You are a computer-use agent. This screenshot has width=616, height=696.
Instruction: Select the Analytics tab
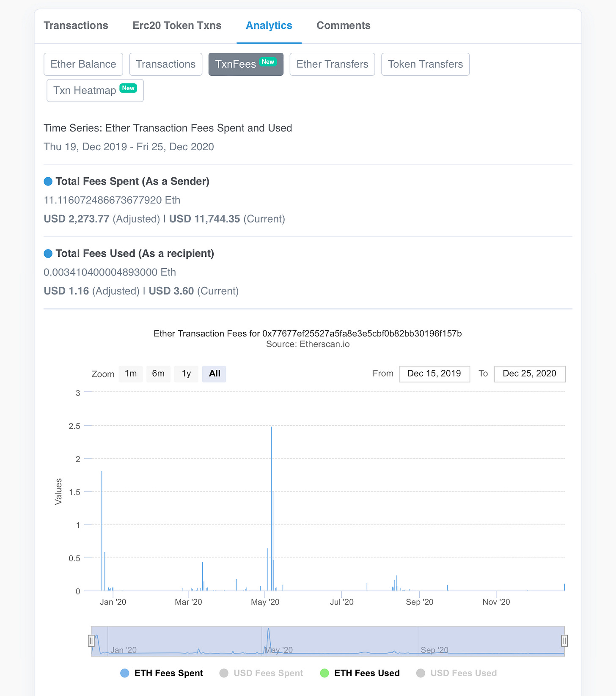[x=269, y=25]
